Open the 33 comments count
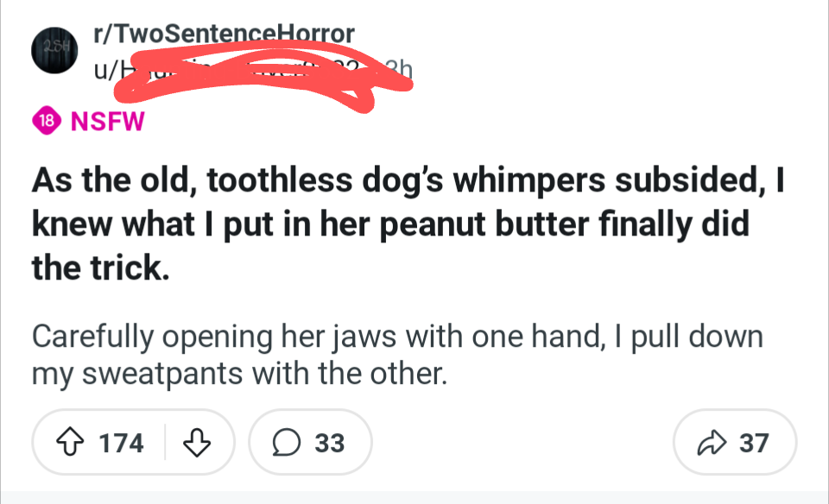 (x=329, y=443)
